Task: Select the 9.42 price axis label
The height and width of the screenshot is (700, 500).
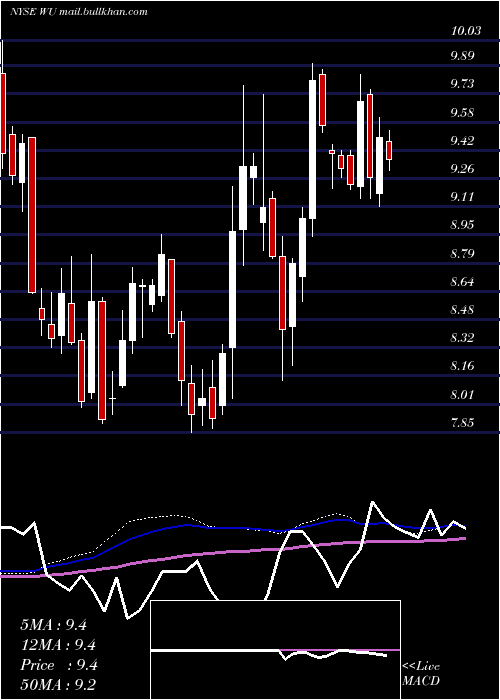Action: click(462, 141)
